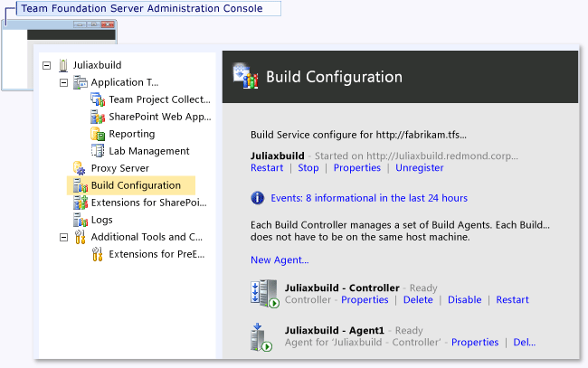
Task: Click the Additional Tools wrench icon
Action: click(80, 237)
